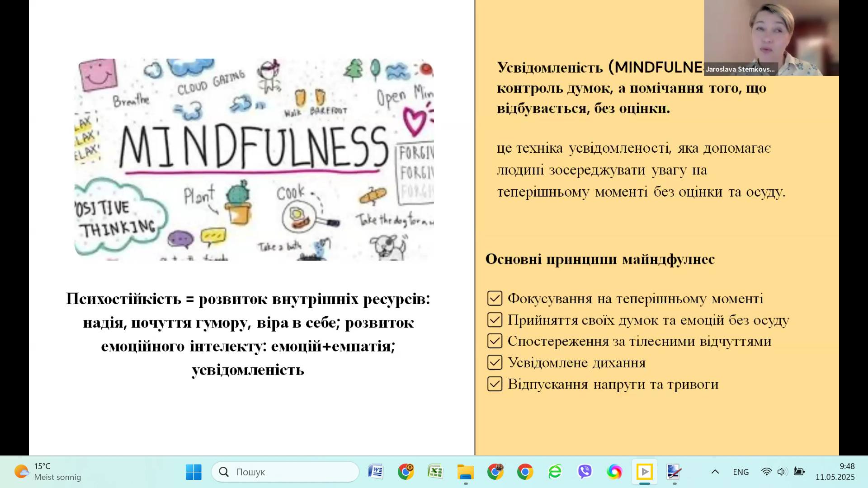Open ENG language switcher
Screen dimensions: 868x488
[741, 472]
